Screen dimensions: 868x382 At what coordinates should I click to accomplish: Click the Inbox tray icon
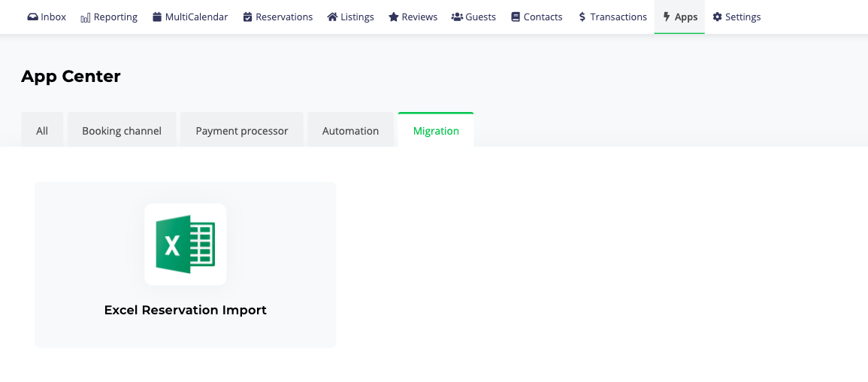coord(32,17)
